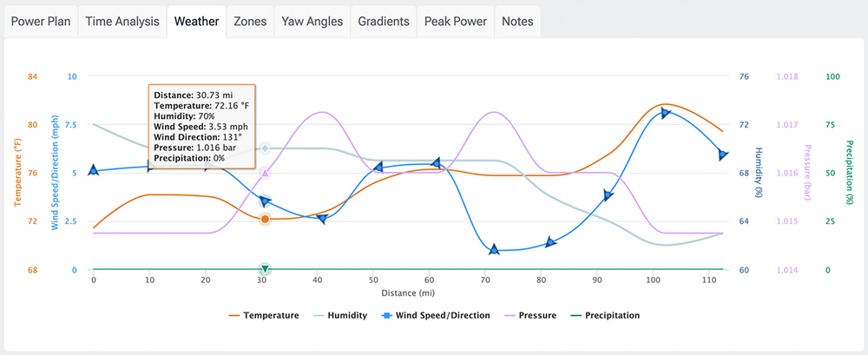Select the Zones tab
Image resolution: width=868 pixels, height=355 pixels.
pos(250,22)
